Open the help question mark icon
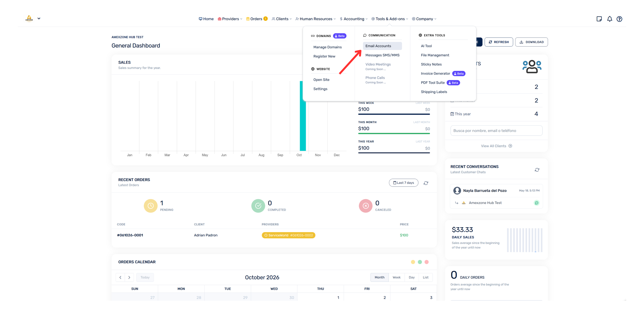The width and height of the screenshot is (644, 322). tap(619, 19)
